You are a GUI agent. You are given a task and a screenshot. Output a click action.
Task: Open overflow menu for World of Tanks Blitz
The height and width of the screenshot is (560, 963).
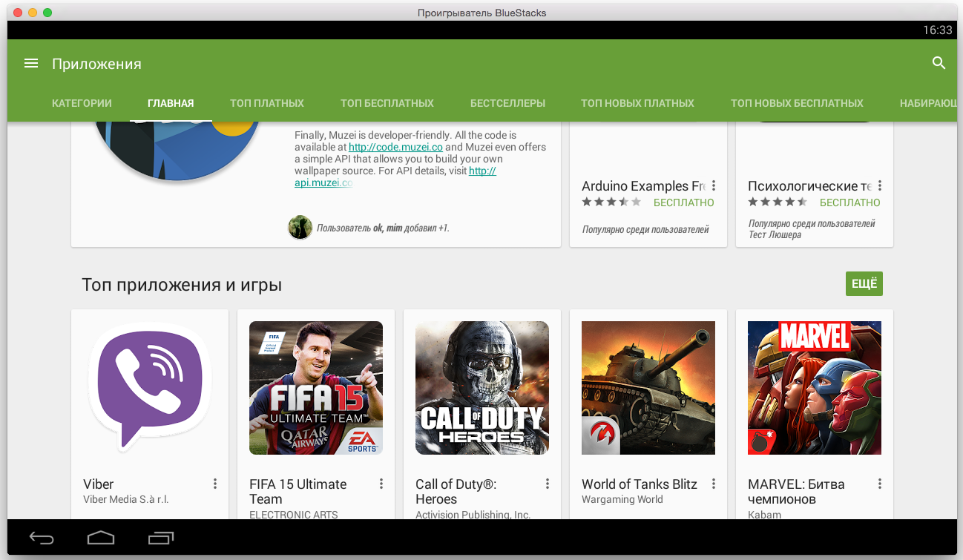click(714, 484)
